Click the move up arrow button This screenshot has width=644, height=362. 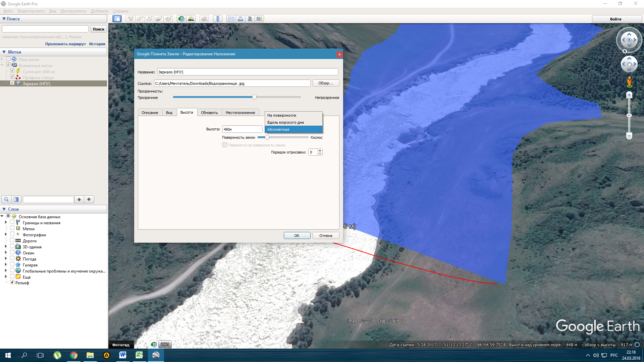pyautogui.click(x=79, y=199)
